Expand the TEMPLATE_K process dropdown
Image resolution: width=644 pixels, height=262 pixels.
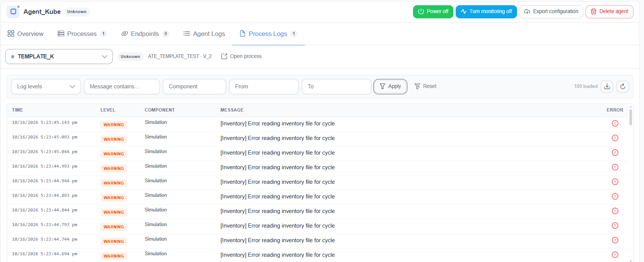click(x=59, y=57)
